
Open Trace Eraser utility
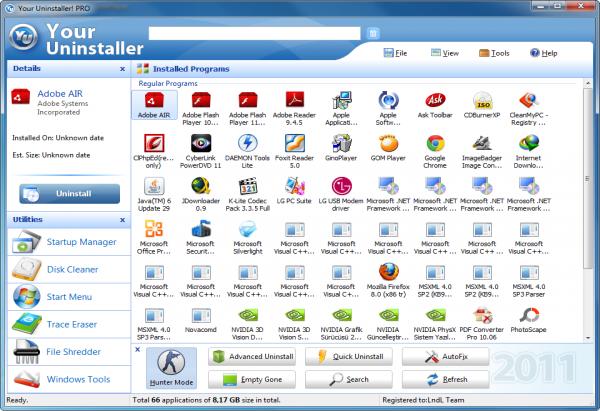click(69, 325)
